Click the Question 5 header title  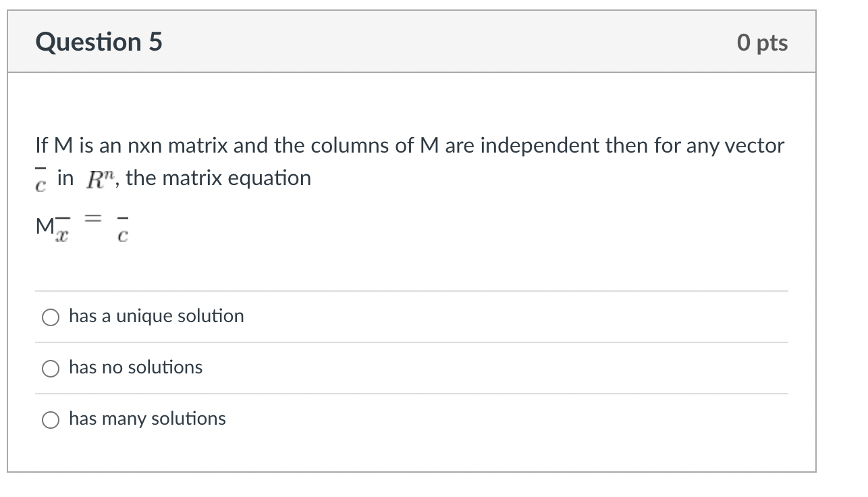point(99,42)
